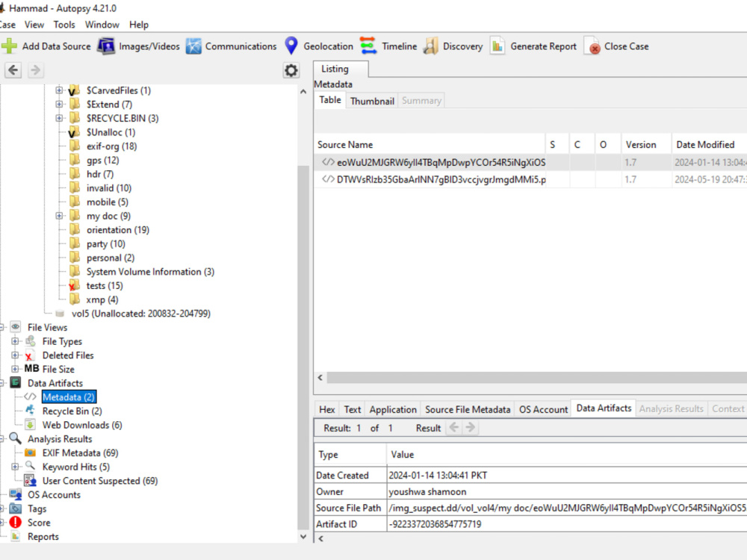Switch to the Hex tab
Screen dimensions: 747x560
point(327,409)
